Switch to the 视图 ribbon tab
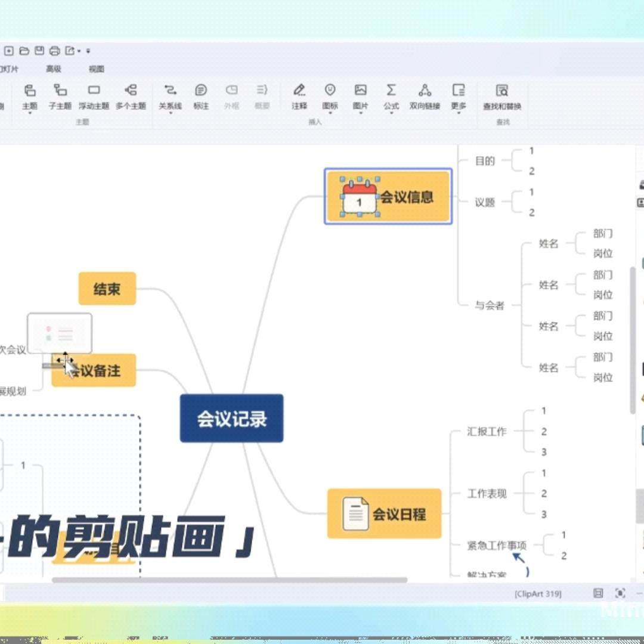This screenshot has width=644, height=644. (x=97, y=69)
